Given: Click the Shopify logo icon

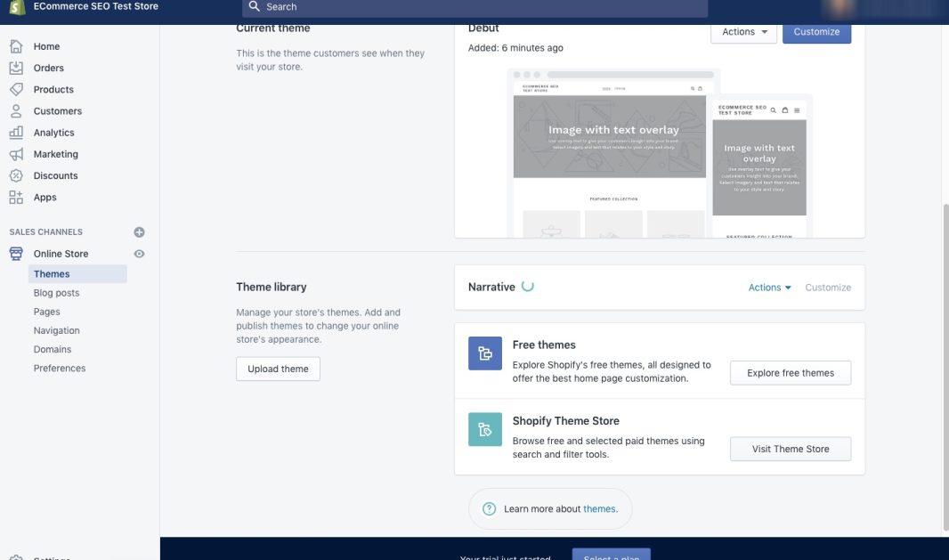Looking at the screenshot, I should pos(15,7).
